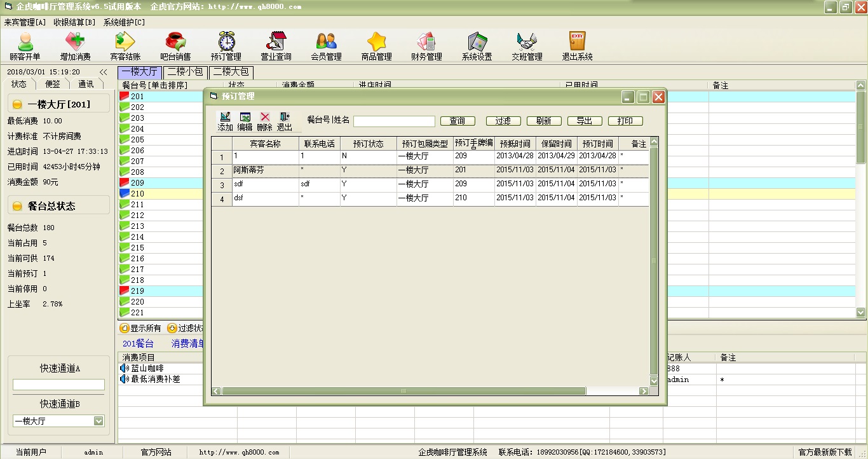Select table 201 red flag icon
Viewport: 868px width, 459px height.
click(125, 96)
